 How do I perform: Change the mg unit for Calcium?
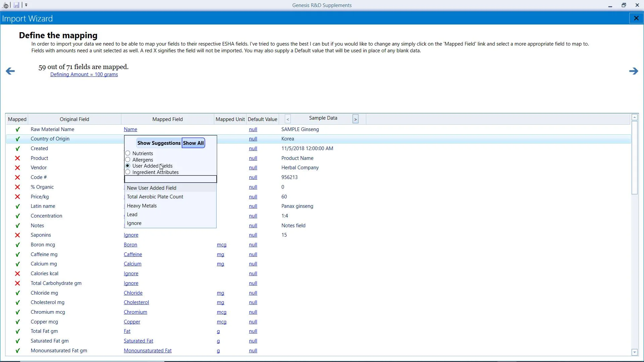pyautogui.click(x=220, y=264)
